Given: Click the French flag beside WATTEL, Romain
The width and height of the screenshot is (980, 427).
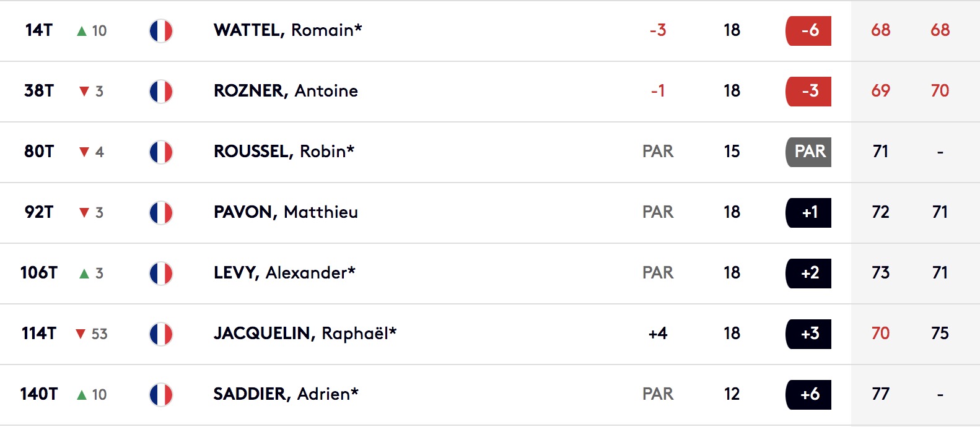Looking at the screenshot, I should tap(160, 31).
